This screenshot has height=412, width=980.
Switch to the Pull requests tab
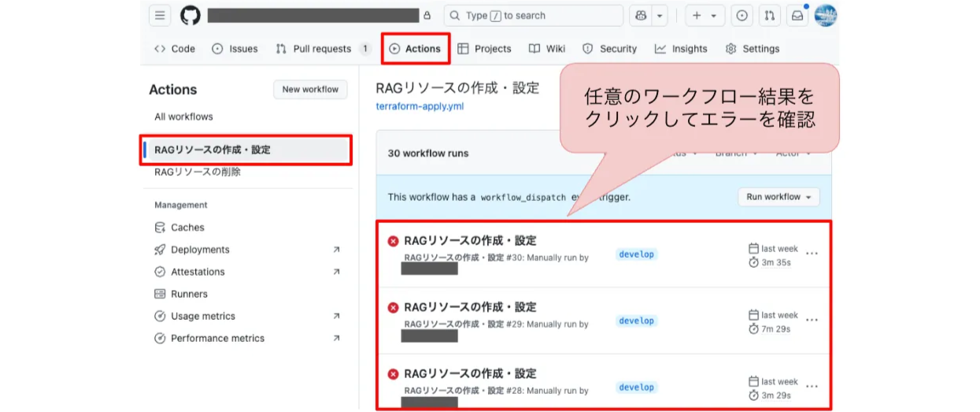tap(321, 49)
